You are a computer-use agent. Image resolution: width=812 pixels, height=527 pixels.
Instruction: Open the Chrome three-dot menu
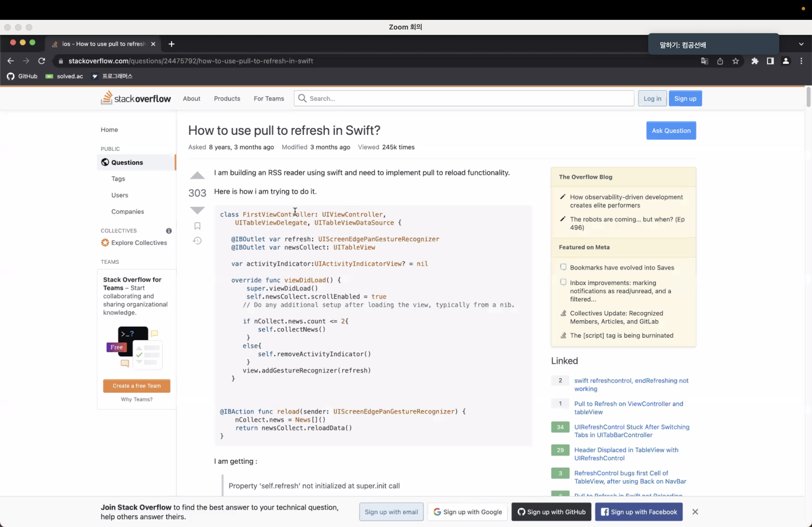pos(802,61)
